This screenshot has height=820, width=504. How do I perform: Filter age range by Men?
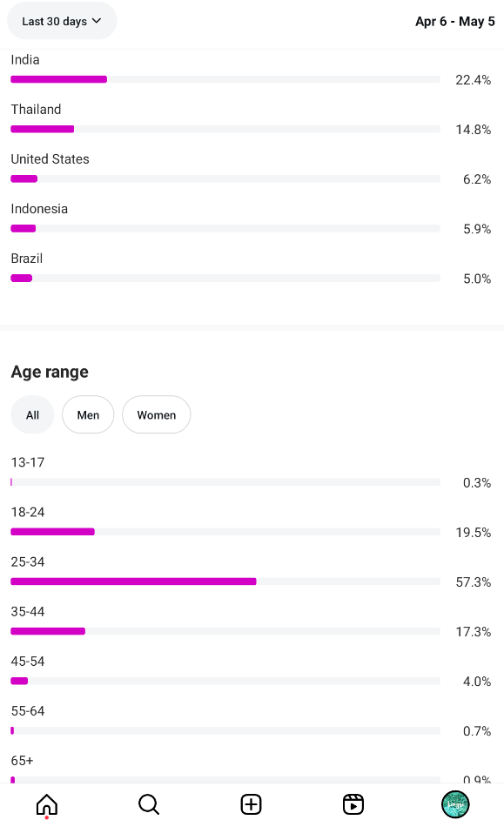(88, 414)
